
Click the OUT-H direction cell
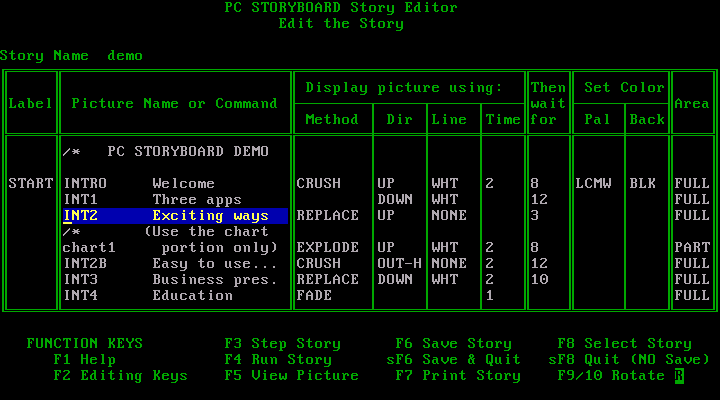[x=399, y=264]
